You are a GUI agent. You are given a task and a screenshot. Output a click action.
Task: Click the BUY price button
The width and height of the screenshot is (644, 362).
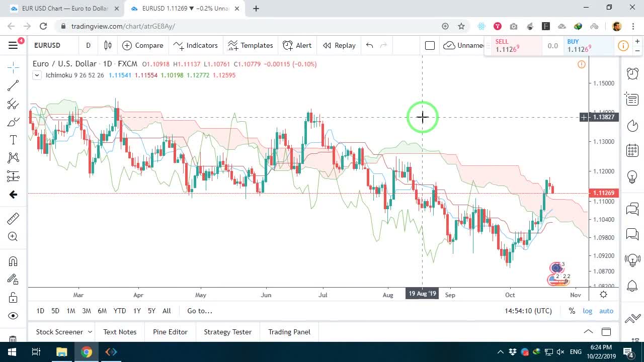tap(588, 46)
